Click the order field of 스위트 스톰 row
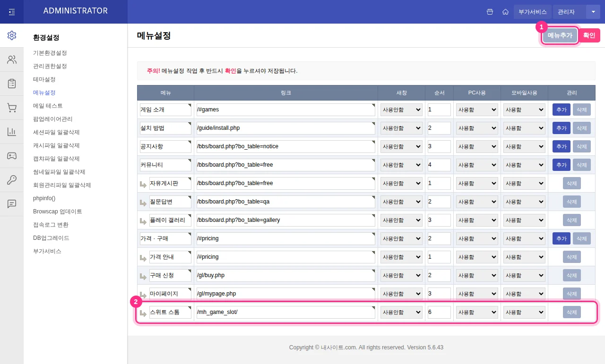This screenshot has height=364, width=605. tap(439, 312)
